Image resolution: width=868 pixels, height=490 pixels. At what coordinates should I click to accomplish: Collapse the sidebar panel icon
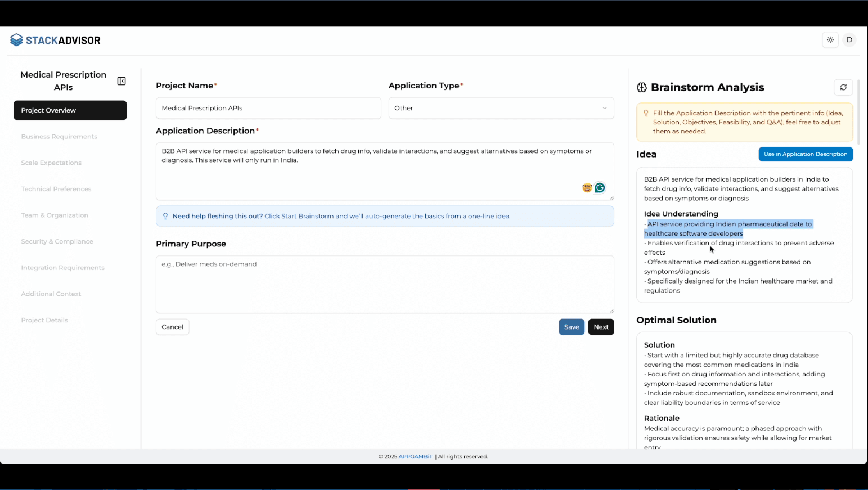(122, 81)
